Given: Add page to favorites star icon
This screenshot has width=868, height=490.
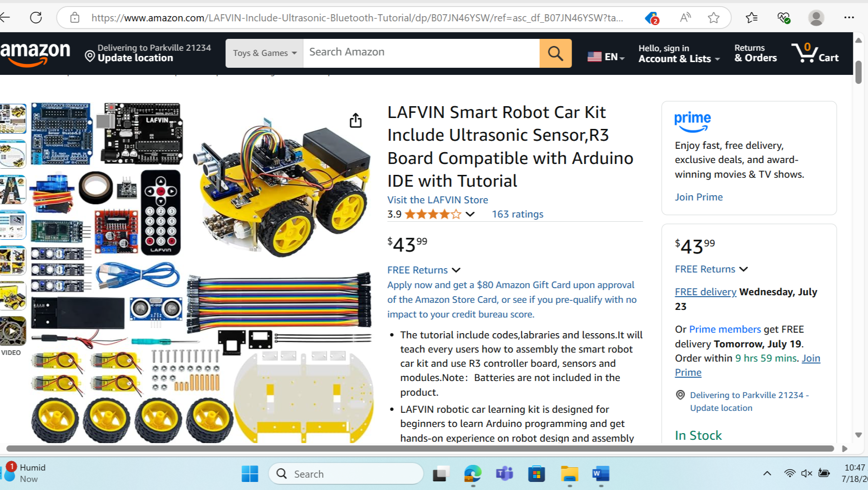Looking at the screenshot, I should [x=713, y=18].
